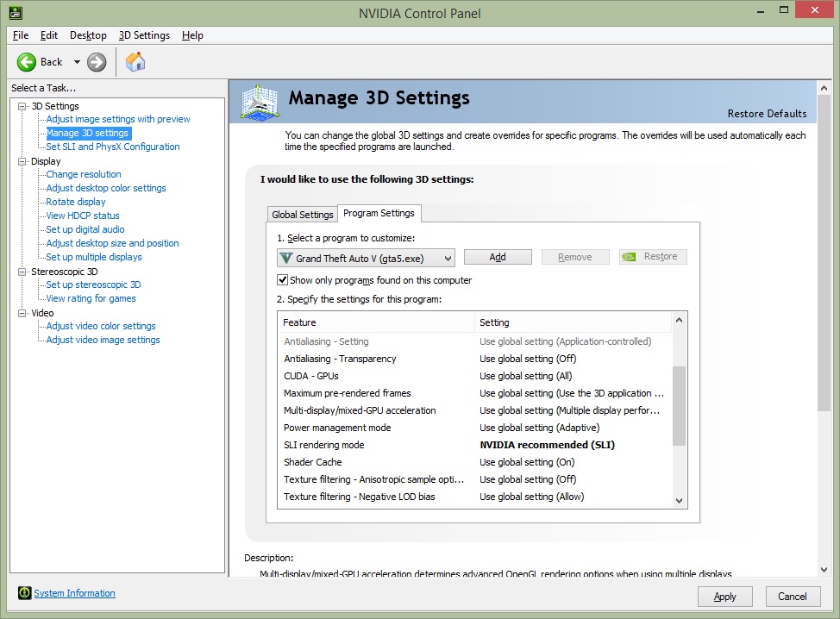The image size is (840, 619).
Task: Select Manage 3D settings tree item
Action: 87,133
